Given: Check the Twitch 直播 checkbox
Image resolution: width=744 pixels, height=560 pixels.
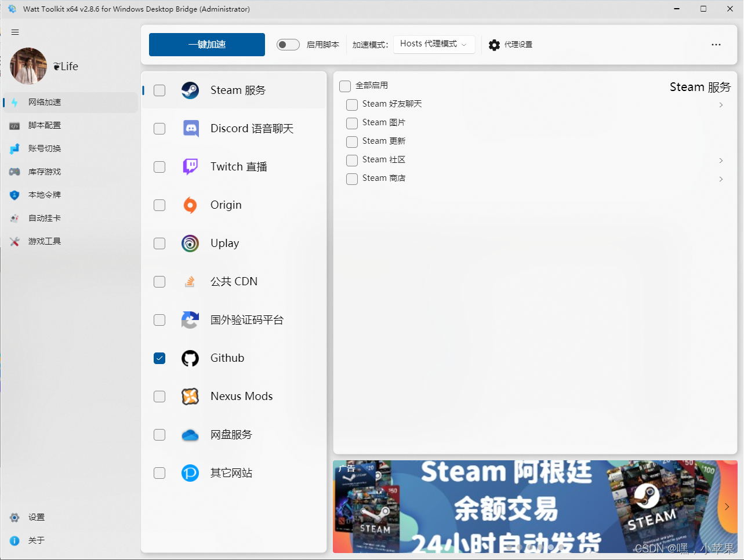Looking at the screenshot, I should point(159,167).
